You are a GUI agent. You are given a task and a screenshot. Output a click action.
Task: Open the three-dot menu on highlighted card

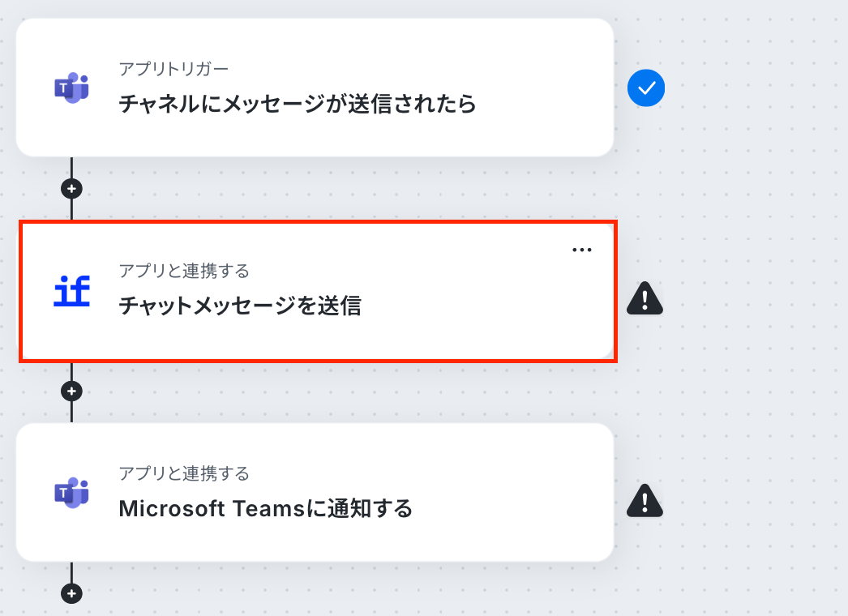[x=582, y=250]
